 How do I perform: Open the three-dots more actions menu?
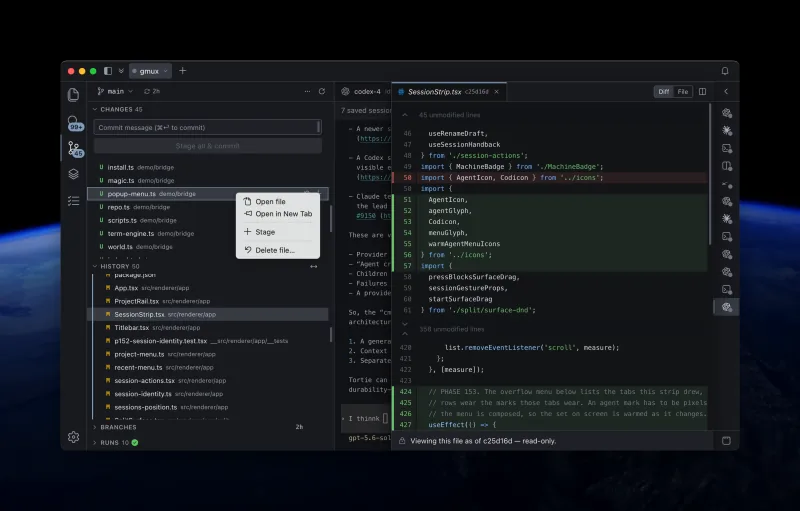tap(307, 91)
